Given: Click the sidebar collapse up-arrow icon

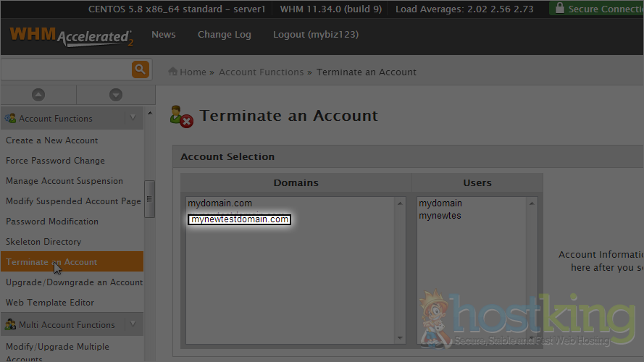Looking at the screenshot, I should click(x=38, y=95).
